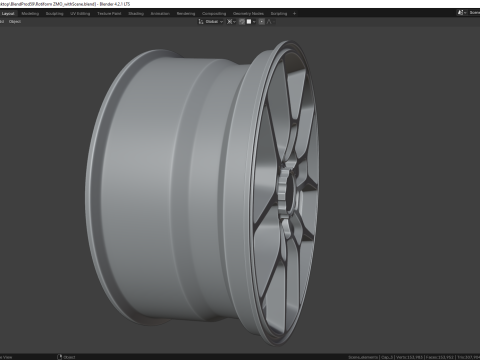Screen dimensions: 480x360
Task: Toggle snapping magnet icon
Action: tap(242, 22)
